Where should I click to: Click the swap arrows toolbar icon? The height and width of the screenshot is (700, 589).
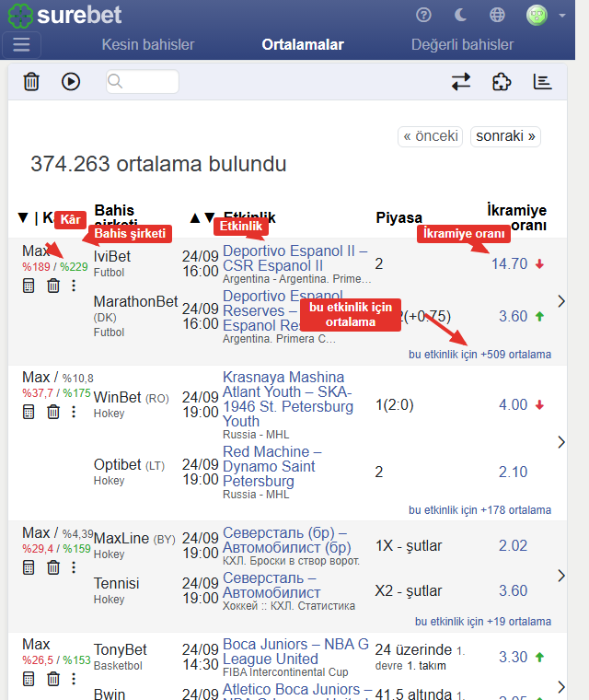(461, 82)
